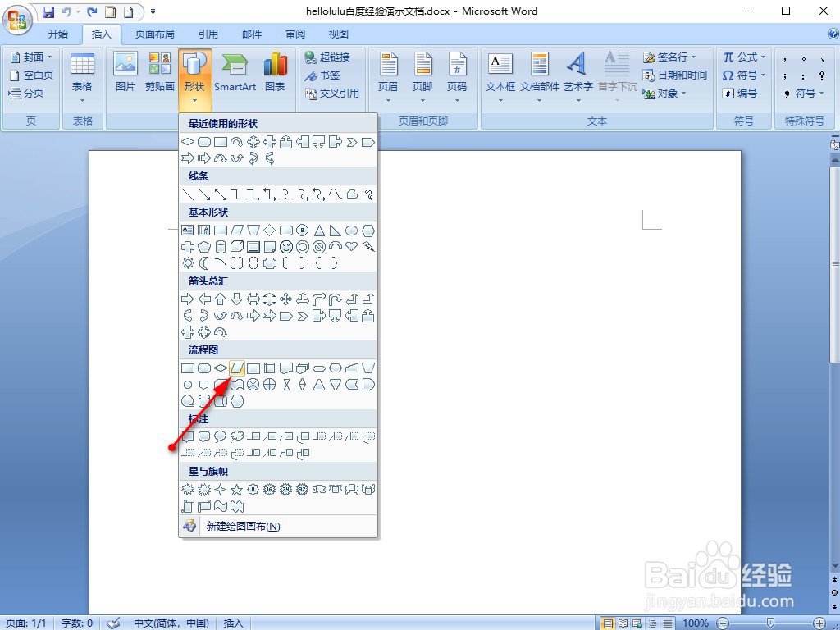Click the Office button
The width and height of the screenshot is (840, 630).
pos(17,20)
